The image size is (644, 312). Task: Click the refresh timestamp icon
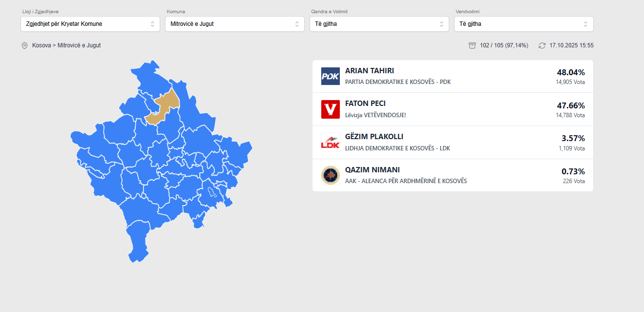(542, 45)
